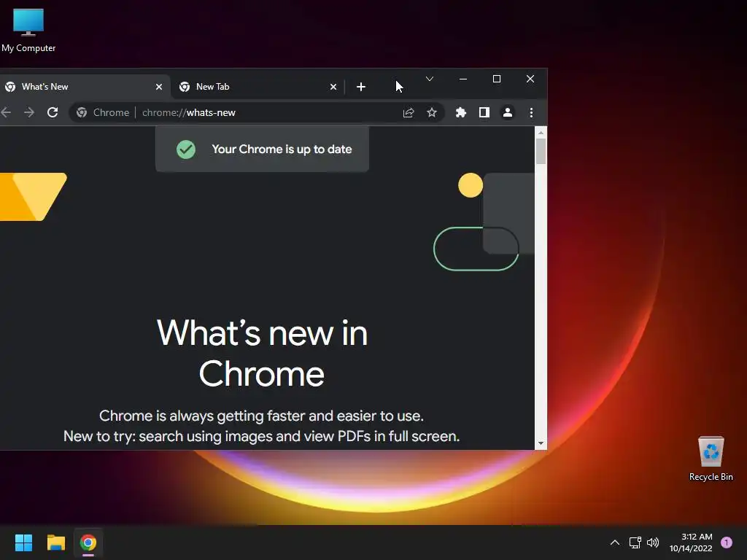Open the profile avatar menu
The height and width of the screenshot is (560, 747).
508,113
